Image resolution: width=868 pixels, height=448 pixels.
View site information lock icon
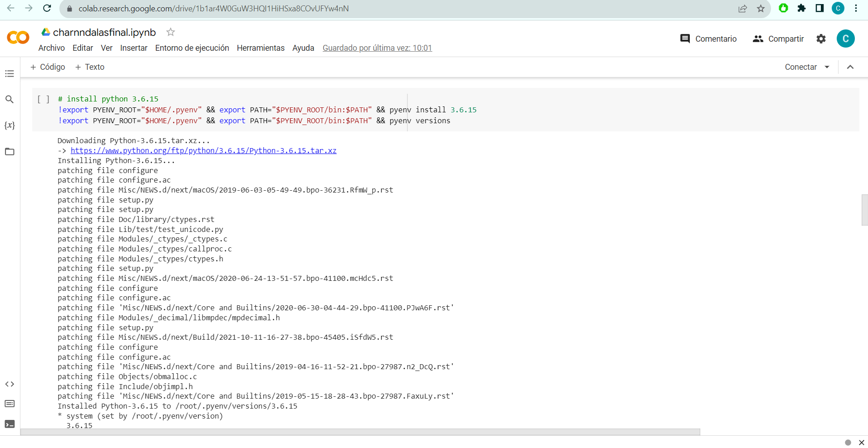(69, 9)
